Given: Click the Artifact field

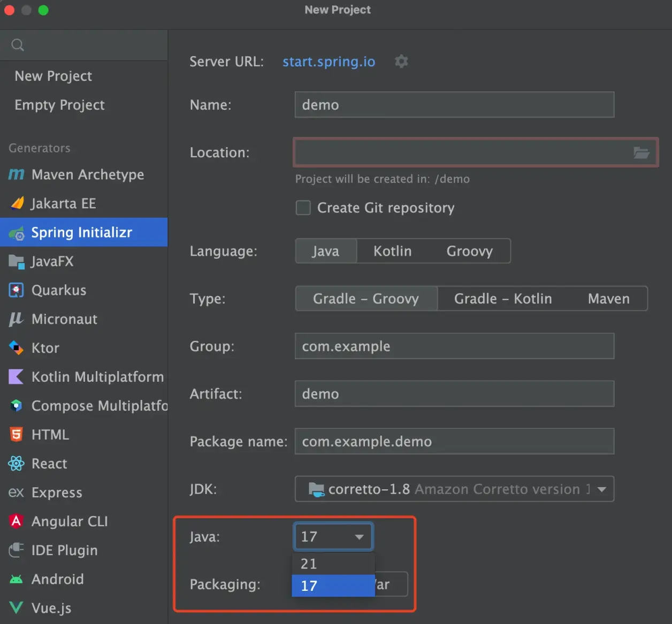Looking at the screenshot, I should 454,394.
